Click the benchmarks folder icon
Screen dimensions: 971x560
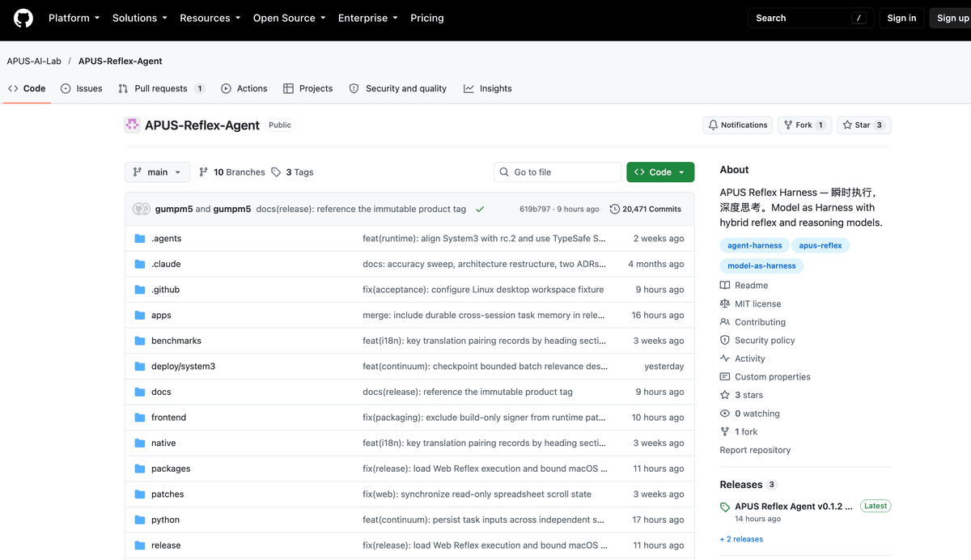[140, 341]
